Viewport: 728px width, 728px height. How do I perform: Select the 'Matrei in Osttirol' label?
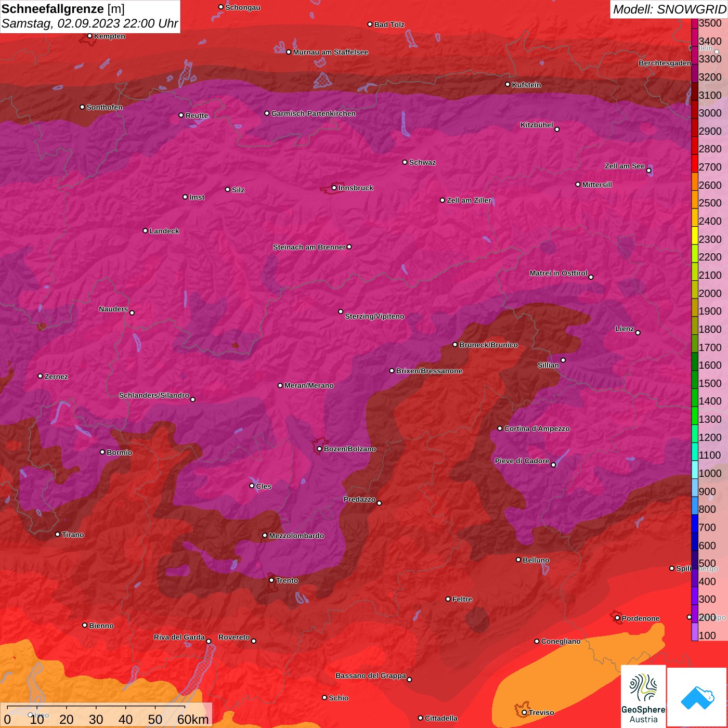coord(558,273)
